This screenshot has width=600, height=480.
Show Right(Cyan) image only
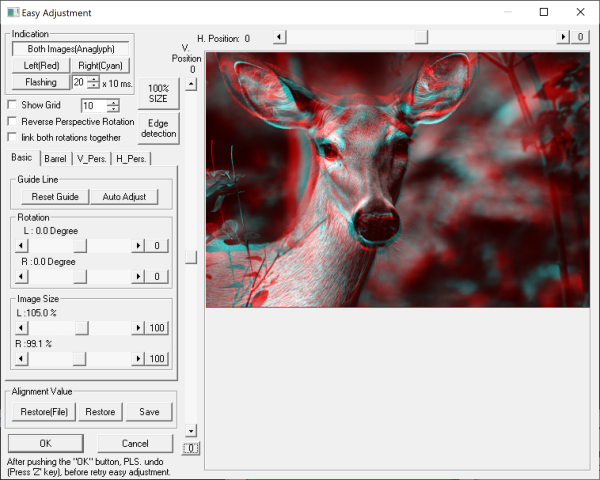tap(101, 65)
